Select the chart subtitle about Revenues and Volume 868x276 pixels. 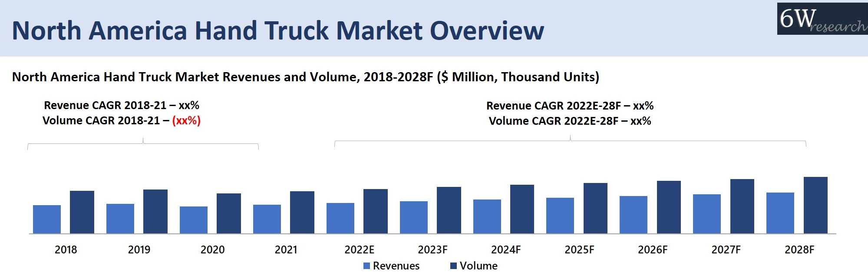[306, 77]
